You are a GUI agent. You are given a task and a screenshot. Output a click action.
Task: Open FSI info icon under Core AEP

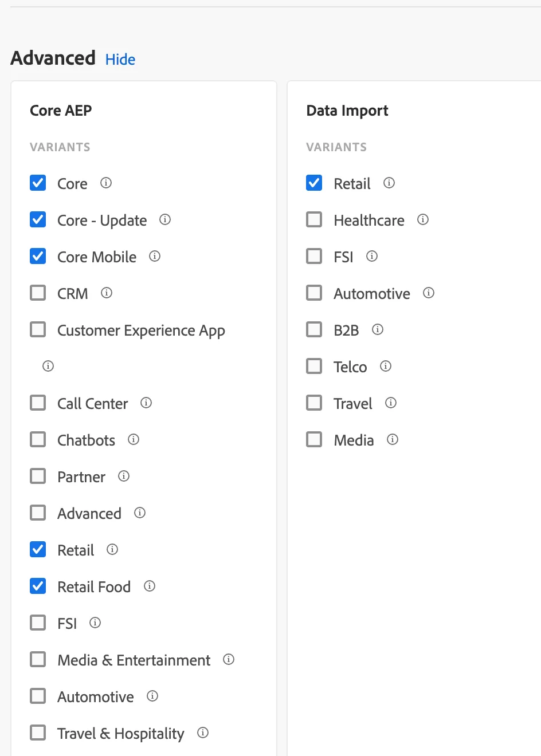pyautogui.click(x=95, y=623)
